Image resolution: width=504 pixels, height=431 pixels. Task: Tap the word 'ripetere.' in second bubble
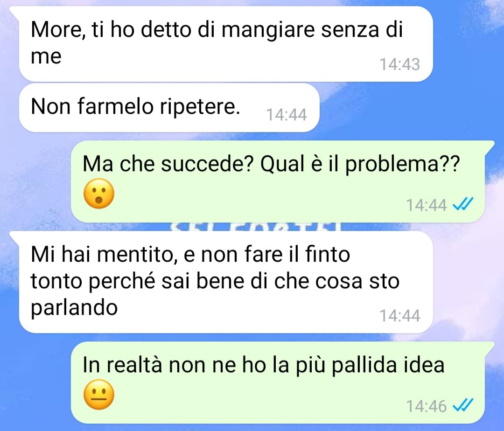200,107
